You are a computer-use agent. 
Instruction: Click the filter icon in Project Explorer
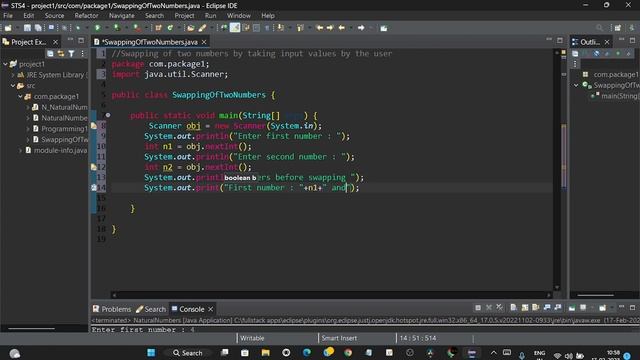(71, 53)
